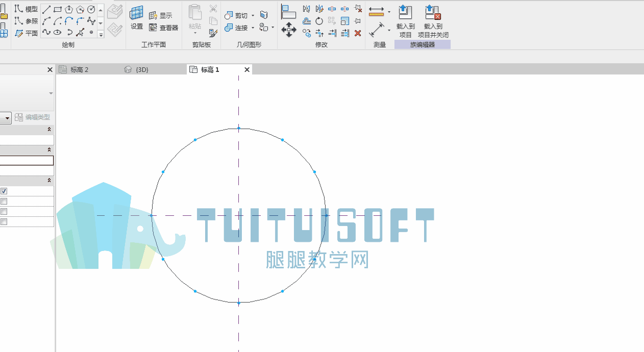Click the Align tool in 修改 panel

pos(289,12)
